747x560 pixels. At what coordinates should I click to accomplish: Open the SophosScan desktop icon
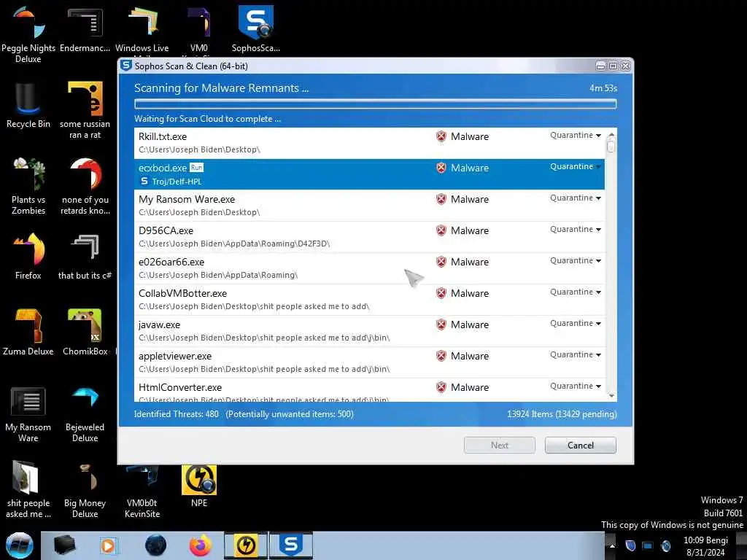pyautogui.click(x=256, y=29)
